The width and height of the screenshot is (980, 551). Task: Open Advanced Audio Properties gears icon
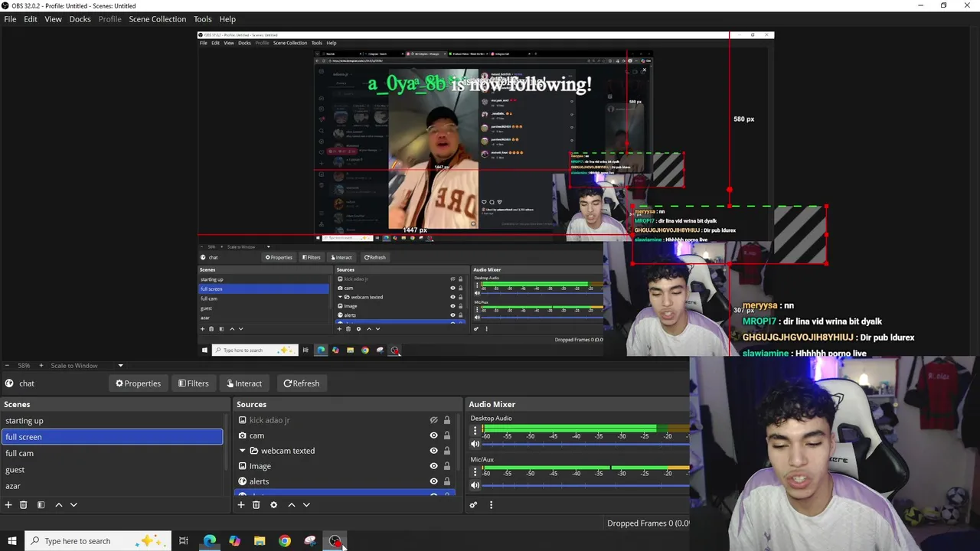coord(473,505)
